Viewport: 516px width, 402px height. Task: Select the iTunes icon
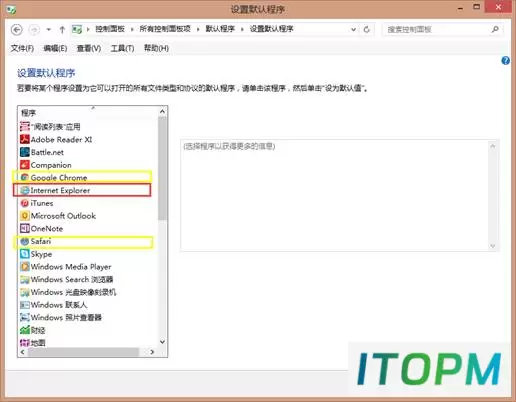tap(25, 203)
